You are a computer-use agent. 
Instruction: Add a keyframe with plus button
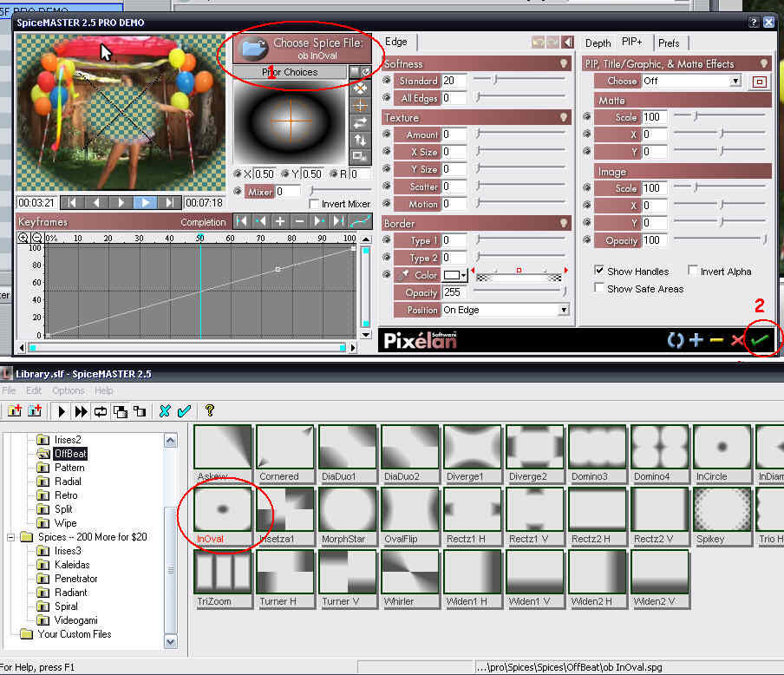point(280,221)
